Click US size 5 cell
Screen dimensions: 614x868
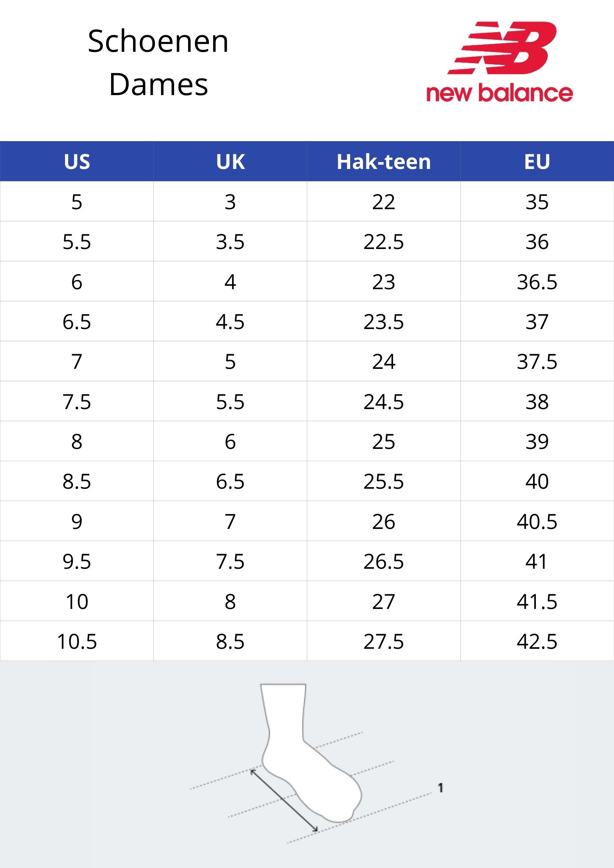click(77, 201)
